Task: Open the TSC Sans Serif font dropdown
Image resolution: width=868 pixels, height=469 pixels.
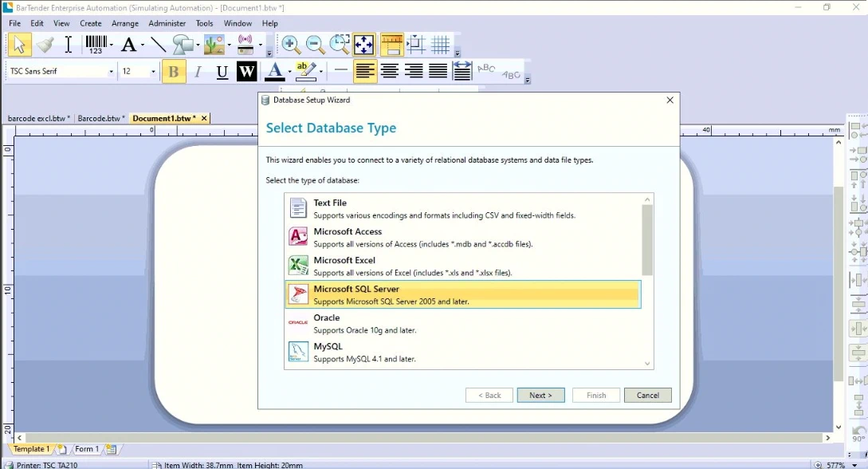Action: 111,72
